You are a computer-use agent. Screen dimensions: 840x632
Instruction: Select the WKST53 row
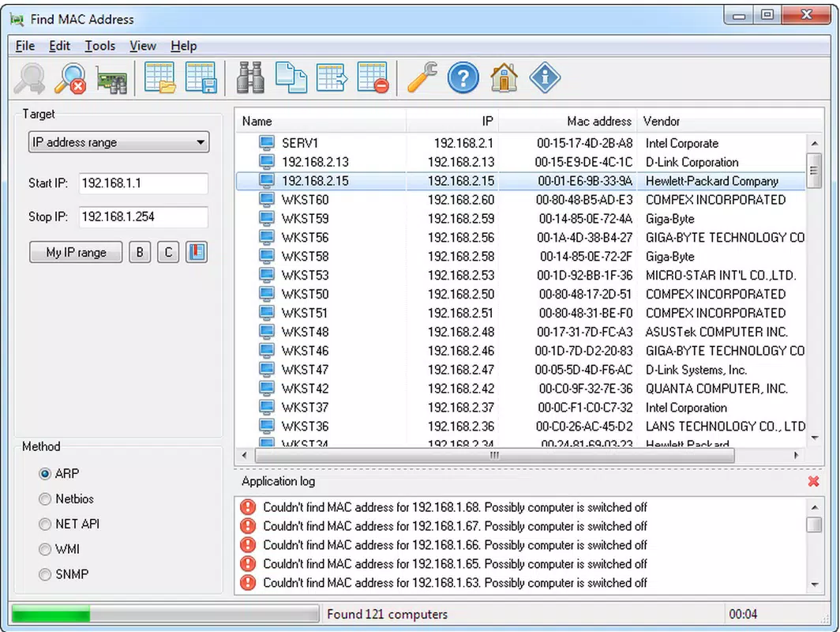521,276
